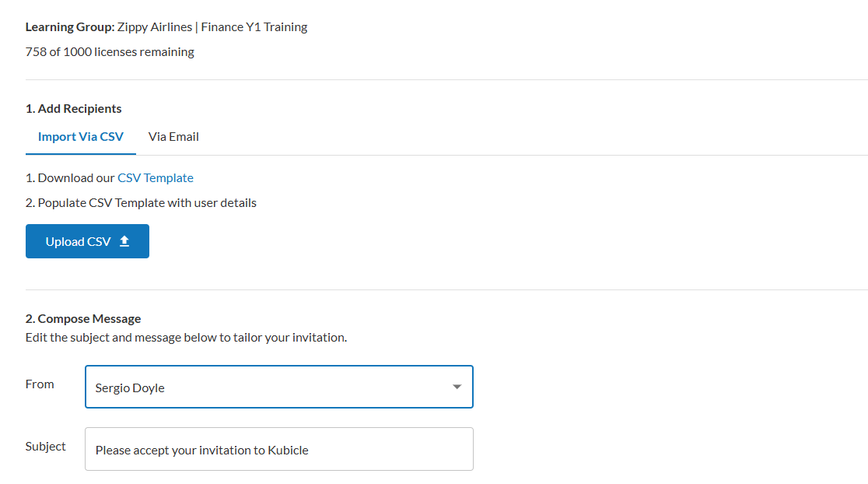Click the From field label
The image size is (868, 484).
click(x=40, y=384)
